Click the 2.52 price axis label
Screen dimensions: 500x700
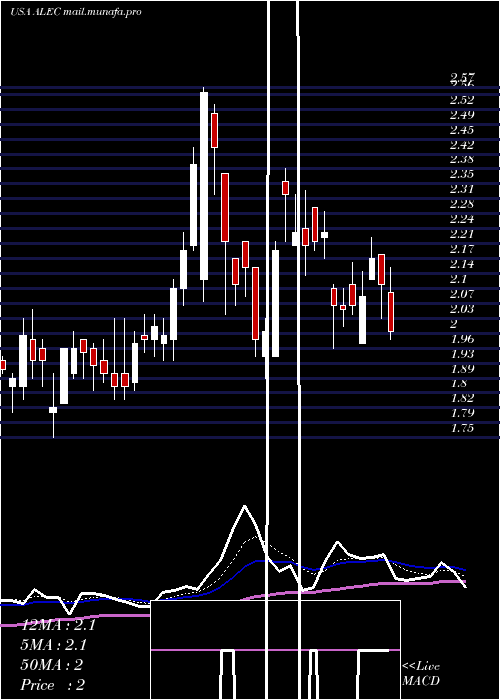(x=462, y=100)
